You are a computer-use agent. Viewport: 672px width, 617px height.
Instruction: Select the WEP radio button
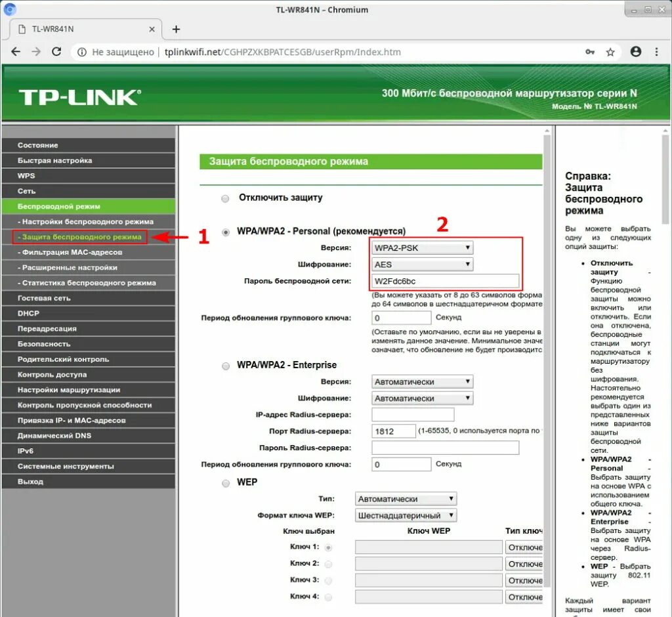click(x=226, y=483)
